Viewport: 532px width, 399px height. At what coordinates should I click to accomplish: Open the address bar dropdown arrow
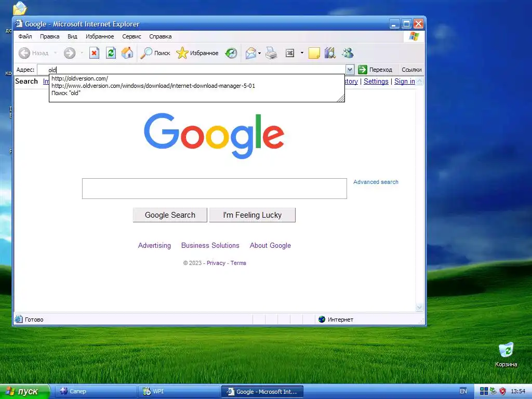point(350,70)
